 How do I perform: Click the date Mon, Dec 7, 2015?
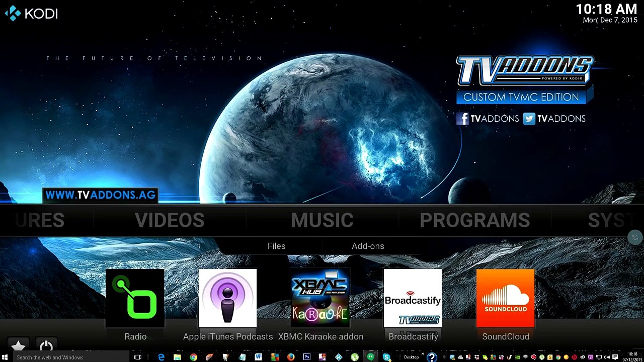tap(610, 20)
